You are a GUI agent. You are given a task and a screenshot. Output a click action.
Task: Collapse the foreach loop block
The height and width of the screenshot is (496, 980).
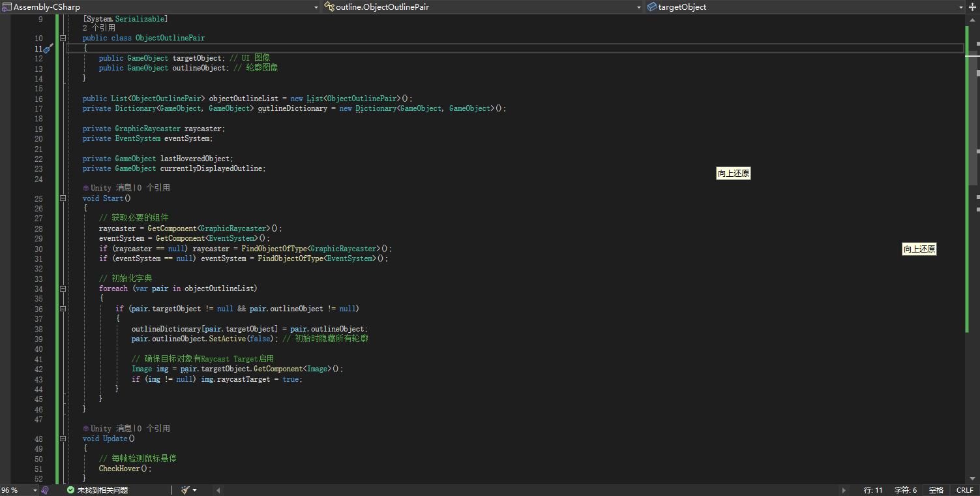[x=63, y=288]
